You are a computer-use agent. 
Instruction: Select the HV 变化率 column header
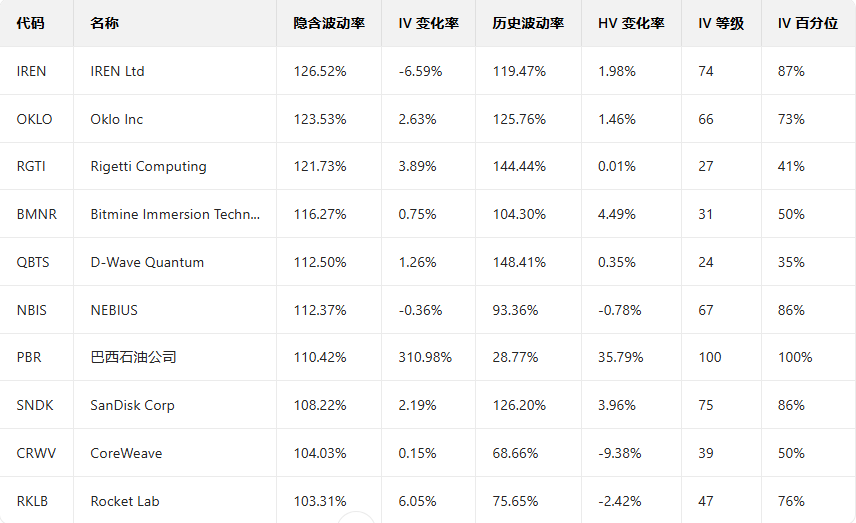631,23
